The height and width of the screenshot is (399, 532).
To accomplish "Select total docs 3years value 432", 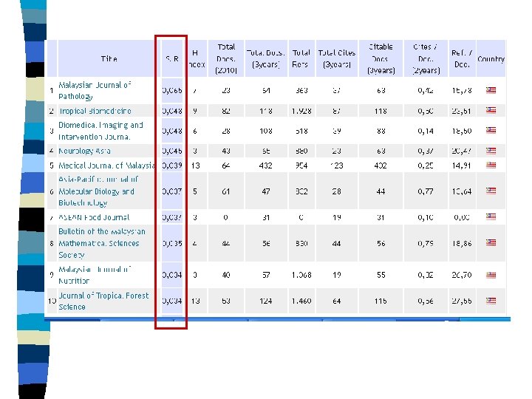I will (266, 166).
